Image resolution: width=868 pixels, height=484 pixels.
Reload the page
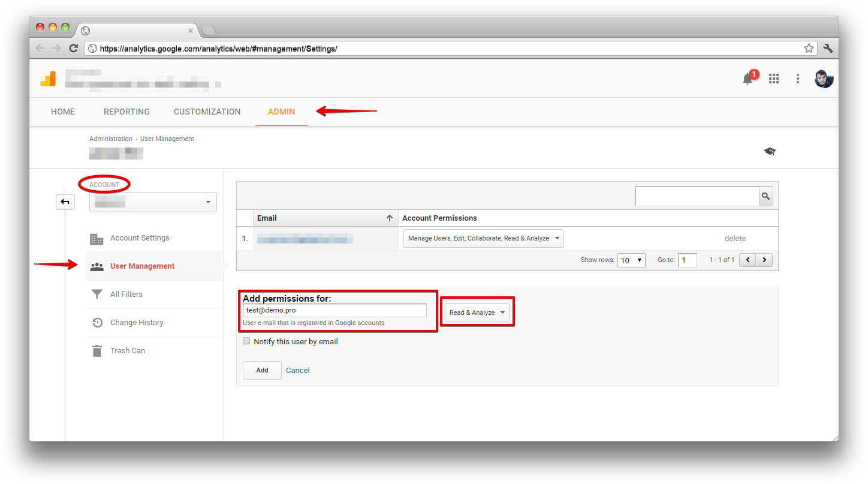(x=74, y=49)
